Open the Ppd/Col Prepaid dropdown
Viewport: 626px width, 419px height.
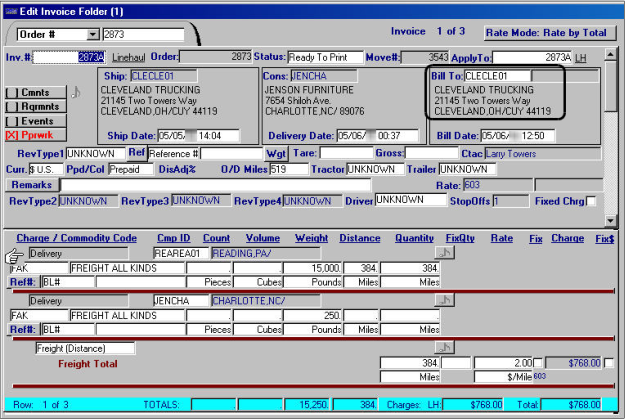pyautogui.click(x=131, y=169)
